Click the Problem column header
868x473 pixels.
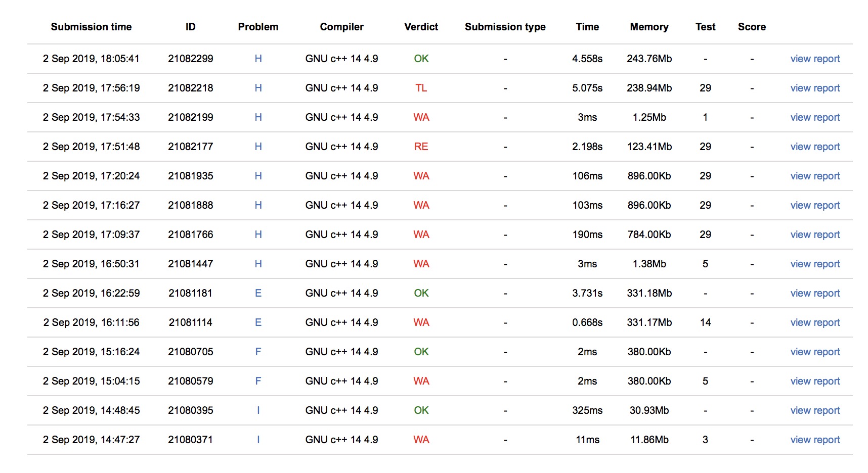[258, 27]
